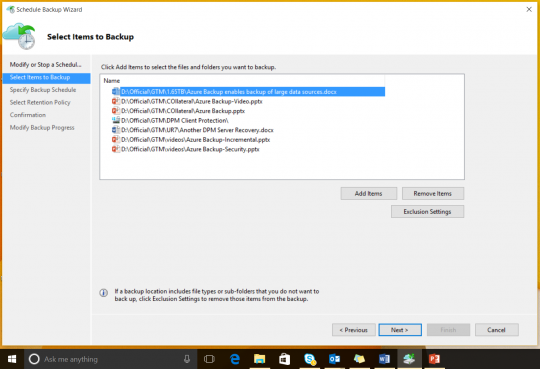
Task: Open Skype from the taskbar
Action: click(310, 359)
